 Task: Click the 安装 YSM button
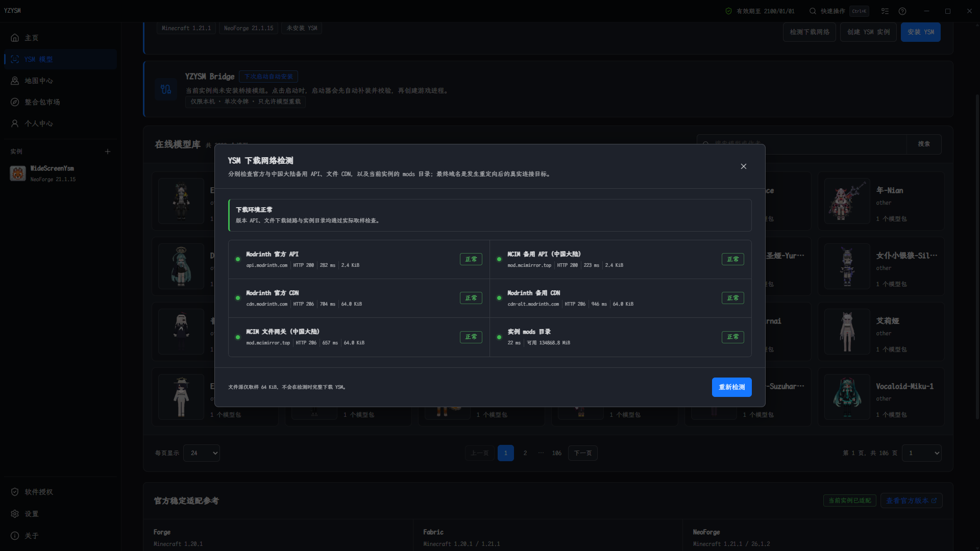(x=921, y=32)
